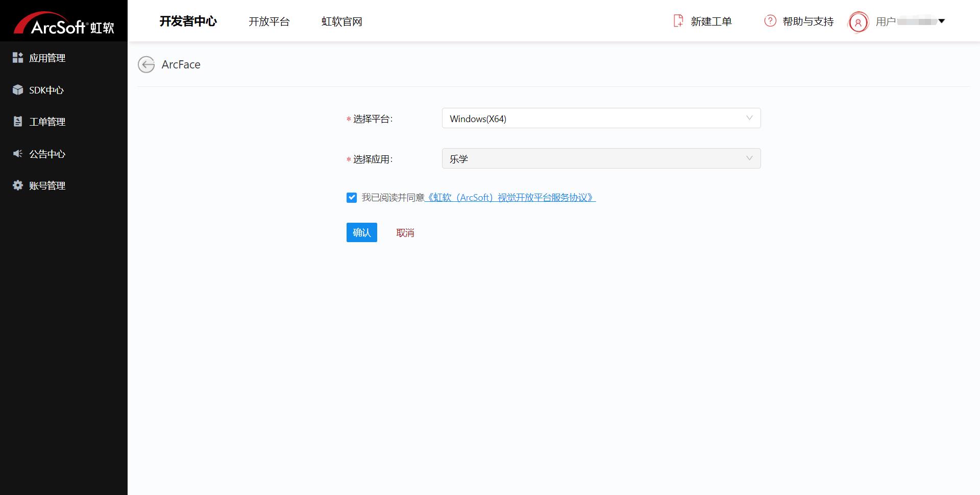
Task: Click the 选择平台 field label
Action: (373, 119)
